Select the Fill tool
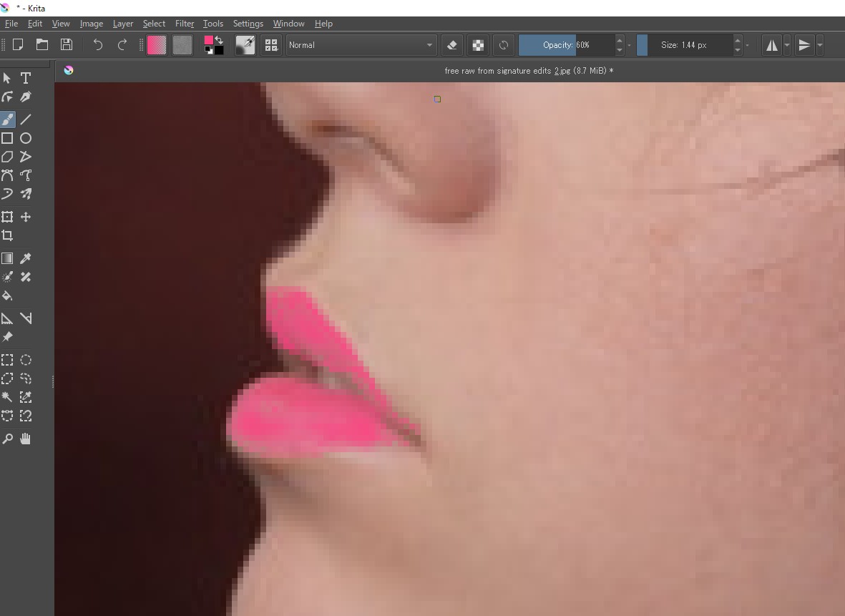 point(7,295)
